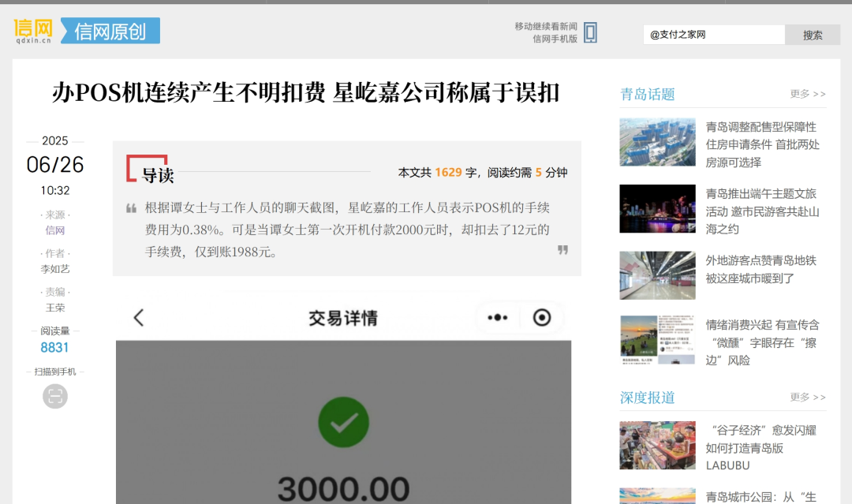Open the 信网原创 channel banner
Screen dimensions: 852x504
[x=110, y=31]
